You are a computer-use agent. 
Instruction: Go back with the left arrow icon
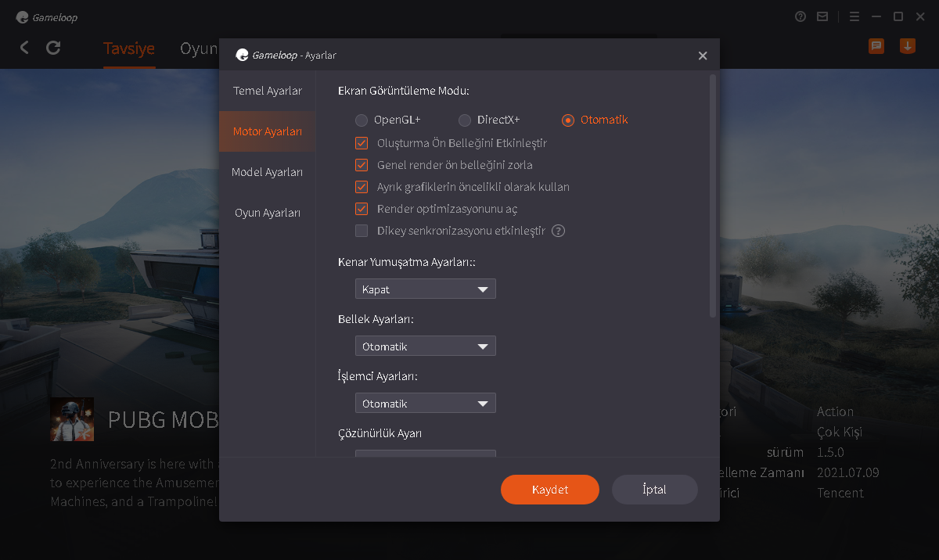click(24, 48)
